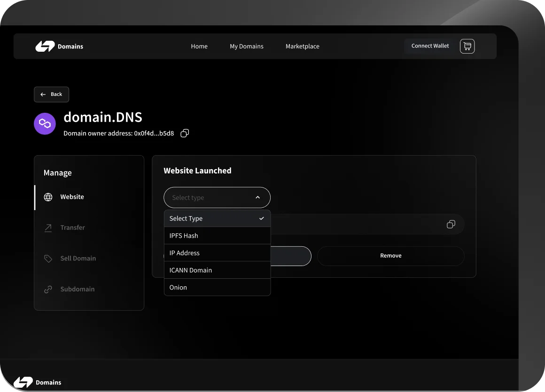
Task: Copy the website record field value
Action: (451, 224)
